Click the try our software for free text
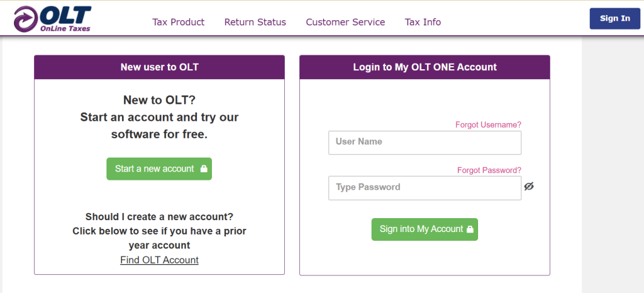 pos(159,134)
